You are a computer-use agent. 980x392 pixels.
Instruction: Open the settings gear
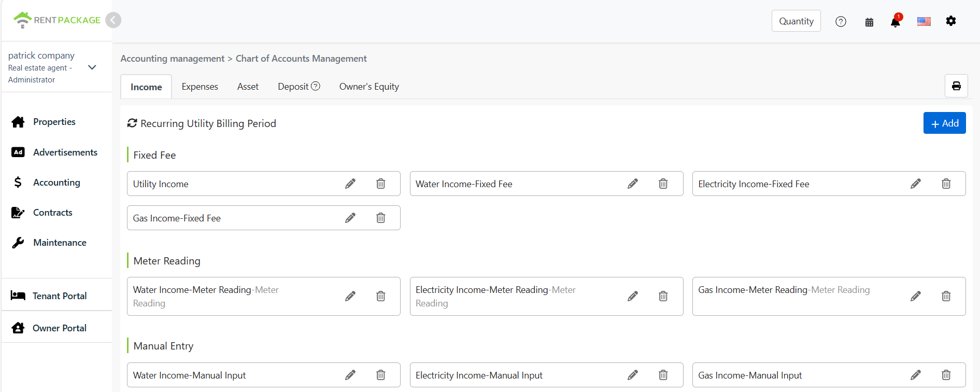coord(950,21)
